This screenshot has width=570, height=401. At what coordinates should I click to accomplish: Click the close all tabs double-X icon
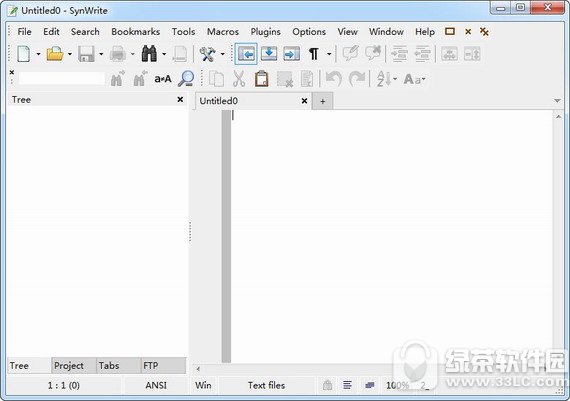click(484, 32)
